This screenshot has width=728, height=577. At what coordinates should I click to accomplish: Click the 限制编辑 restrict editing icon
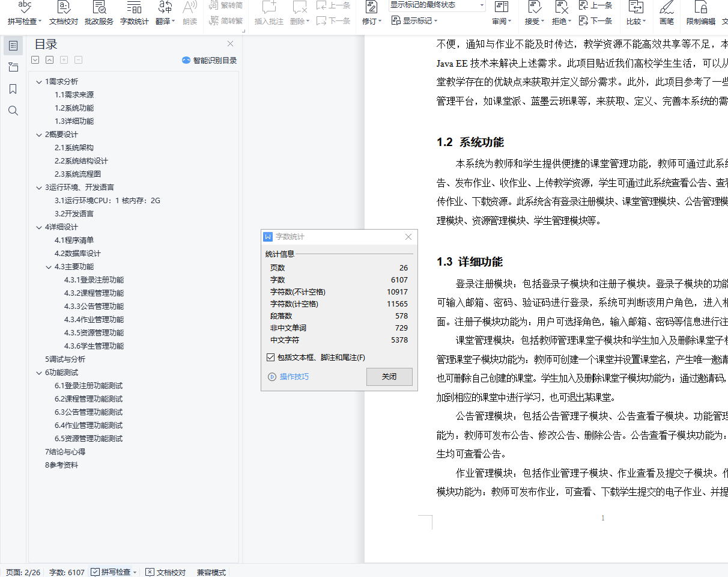coord(700,8)
